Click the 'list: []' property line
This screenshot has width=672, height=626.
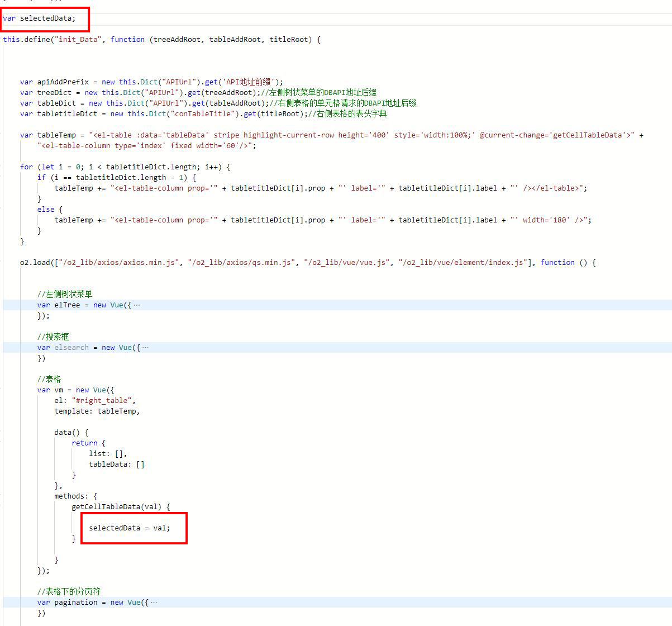point(107,454)
